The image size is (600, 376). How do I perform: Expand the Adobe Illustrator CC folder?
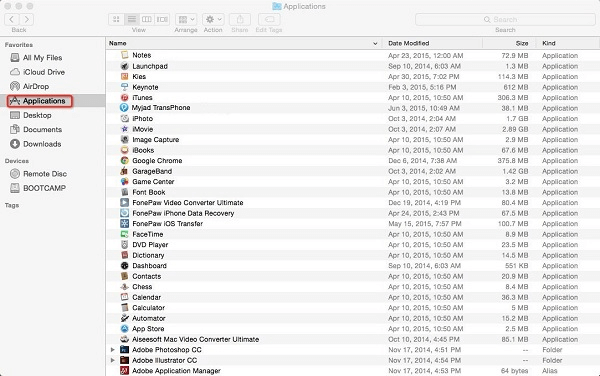(x=112, y=360)
